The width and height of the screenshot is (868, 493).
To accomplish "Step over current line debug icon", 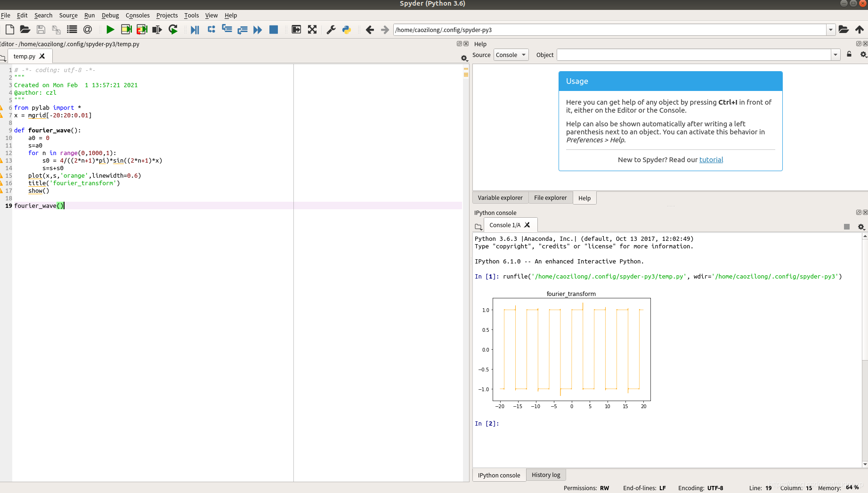I will pos(211,30).
